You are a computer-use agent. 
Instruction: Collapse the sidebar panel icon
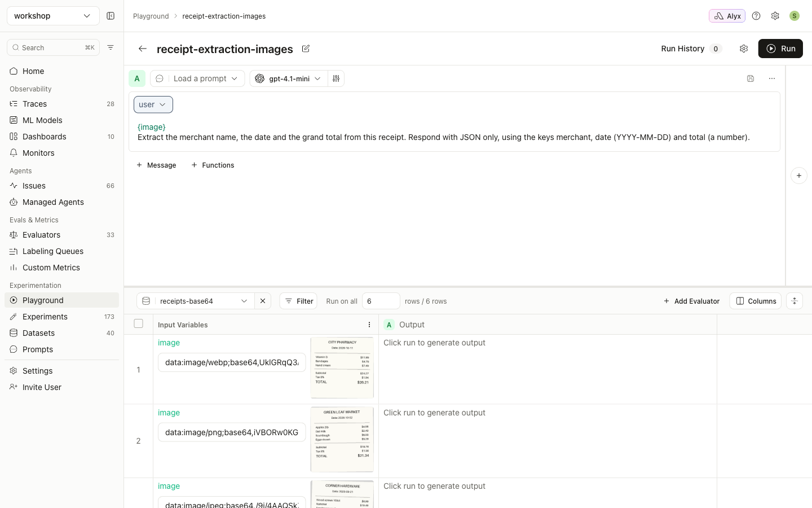[x=111, y=16]
